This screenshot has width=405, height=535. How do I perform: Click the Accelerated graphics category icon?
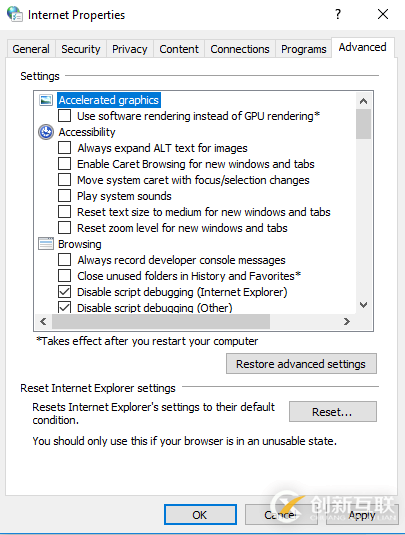(x=46, y=100)
